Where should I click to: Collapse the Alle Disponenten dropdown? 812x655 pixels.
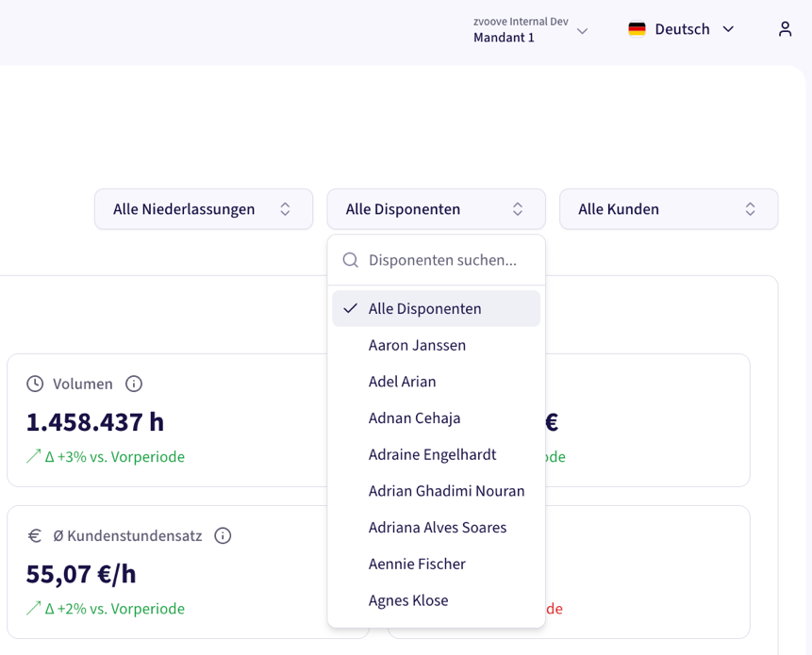pos(436,209)
